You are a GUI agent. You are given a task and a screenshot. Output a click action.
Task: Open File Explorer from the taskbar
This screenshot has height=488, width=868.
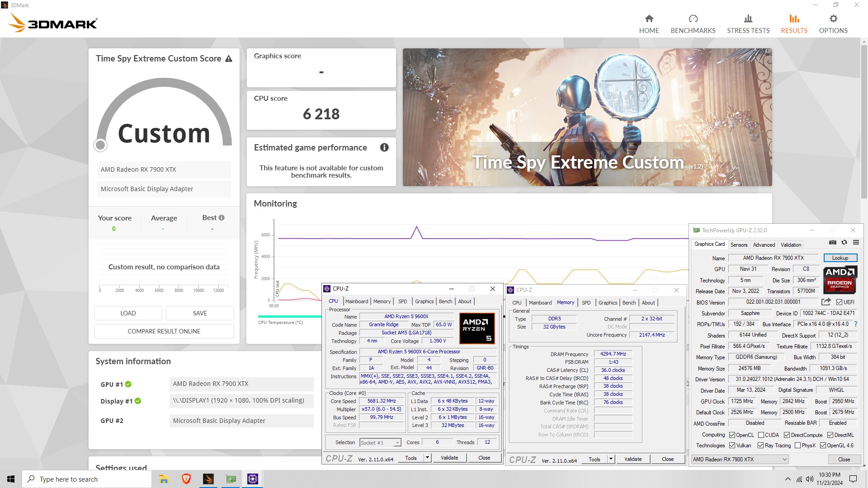(164, 479)
